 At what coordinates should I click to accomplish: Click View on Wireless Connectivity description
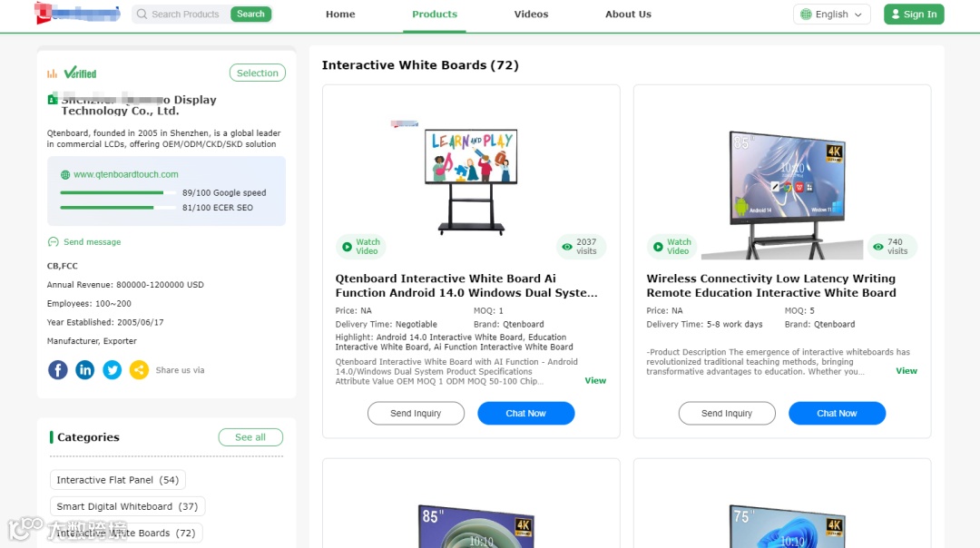point(906,371)
